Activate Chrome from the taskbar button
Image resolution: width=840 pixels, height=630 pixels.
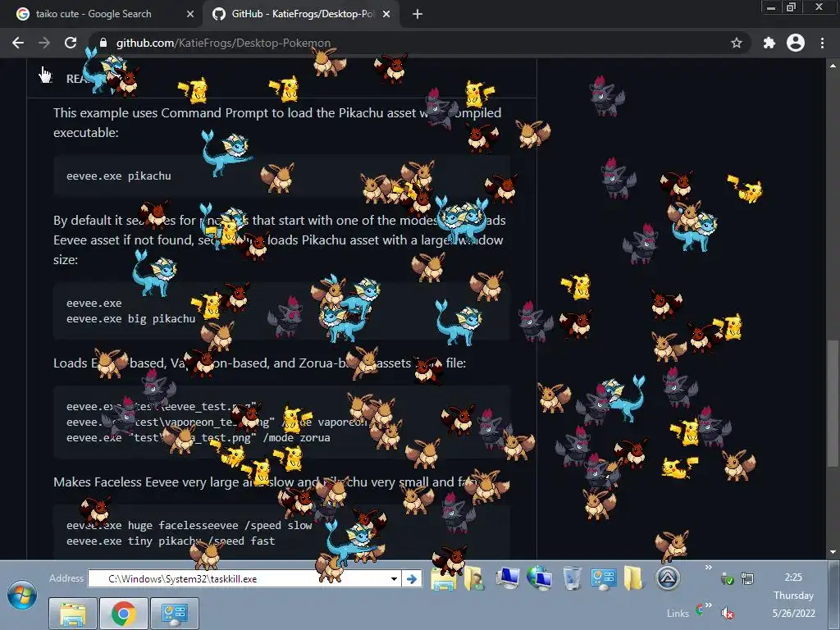(x=123, y=614)
